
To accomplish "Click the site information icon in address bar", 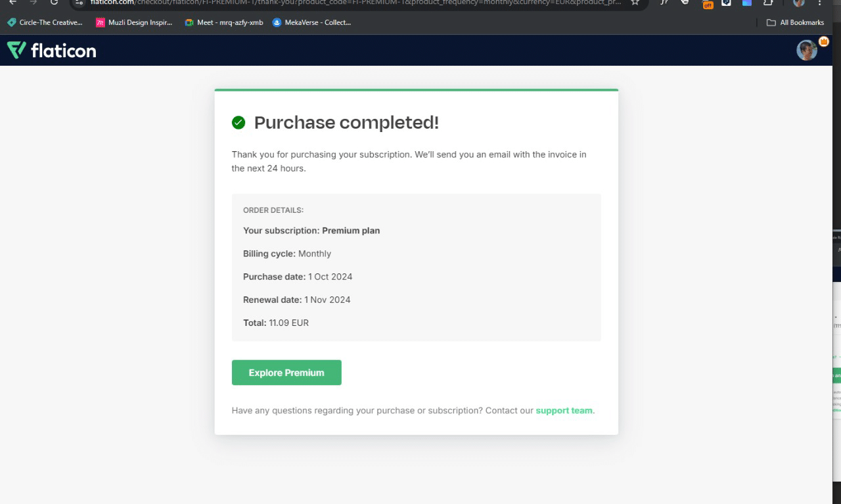I will (x=80, y=2).
